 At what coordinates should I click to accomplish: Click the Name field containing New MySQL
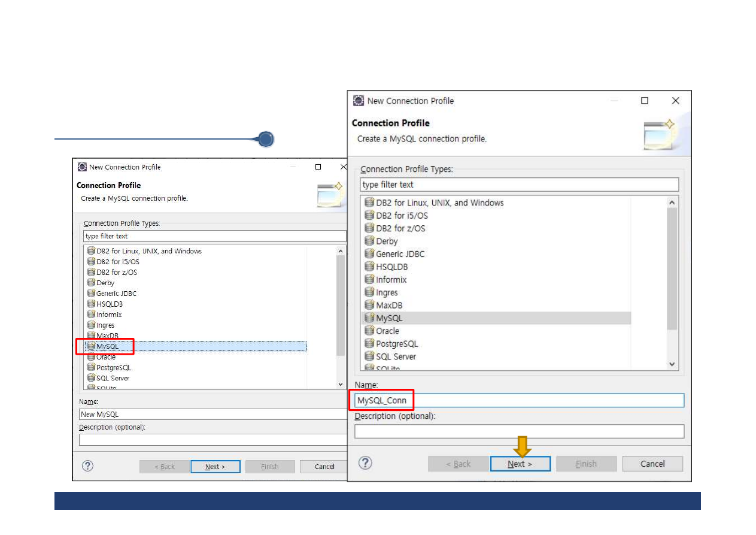[x=212, y=415]
